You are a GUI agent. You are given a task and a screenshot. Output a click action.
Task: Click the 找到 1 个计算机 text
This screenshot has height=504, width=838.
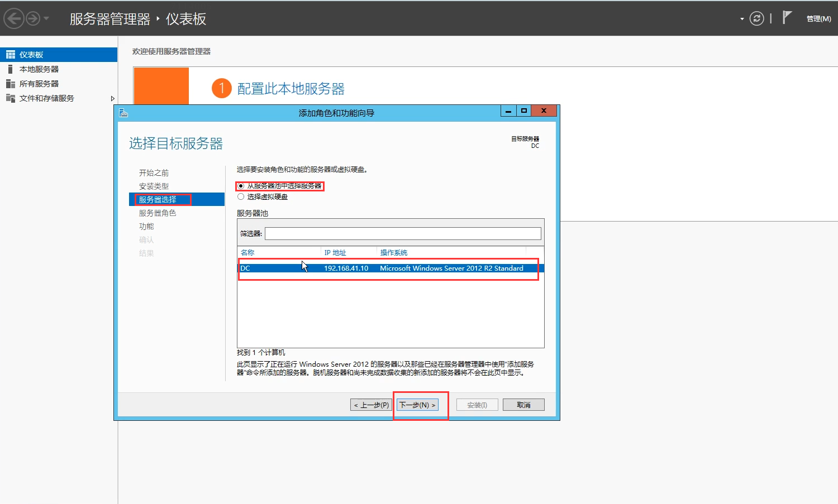[261, 353]
